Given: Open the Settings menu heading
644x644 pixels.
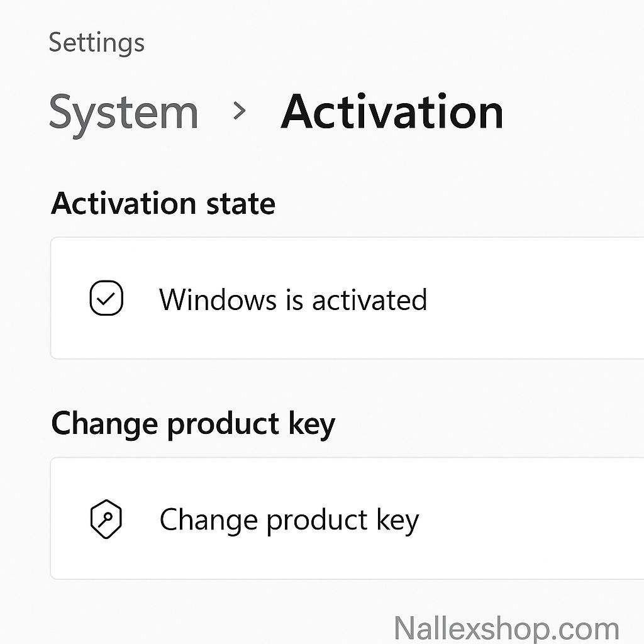Looking at the screenshot, I should pyautogui.click(x=97, y=43).
